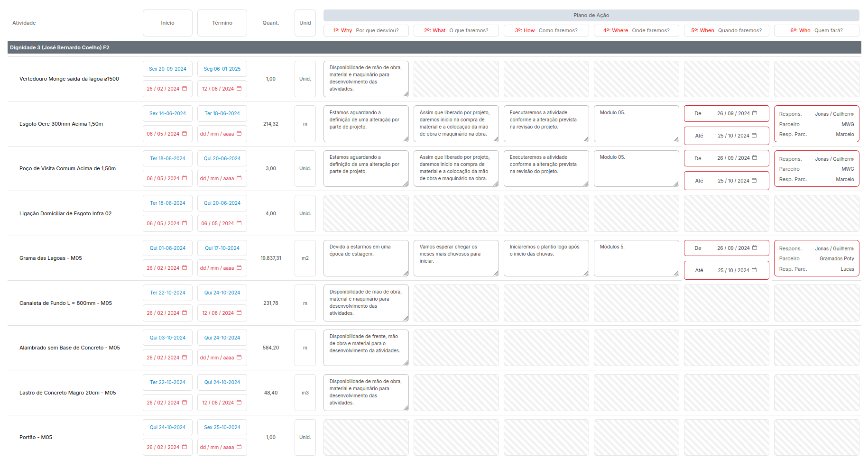Click 'Sex 20-09-2024' planned start for Vertedouro Monge
The height and width of the screenshot is (459, 868).
[x=167, y=69]
